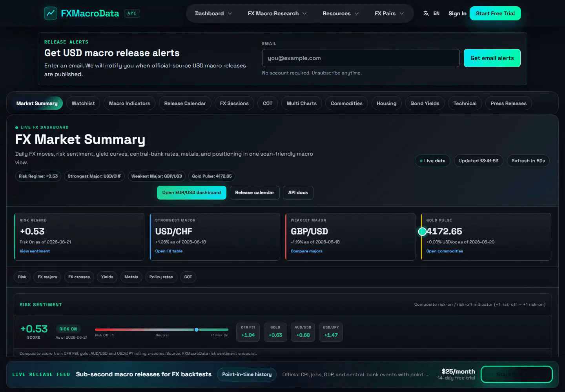This screenshot has width=565, height=392.
Task: Switch to the Macro Indicators tab
Action: (129, 103)
